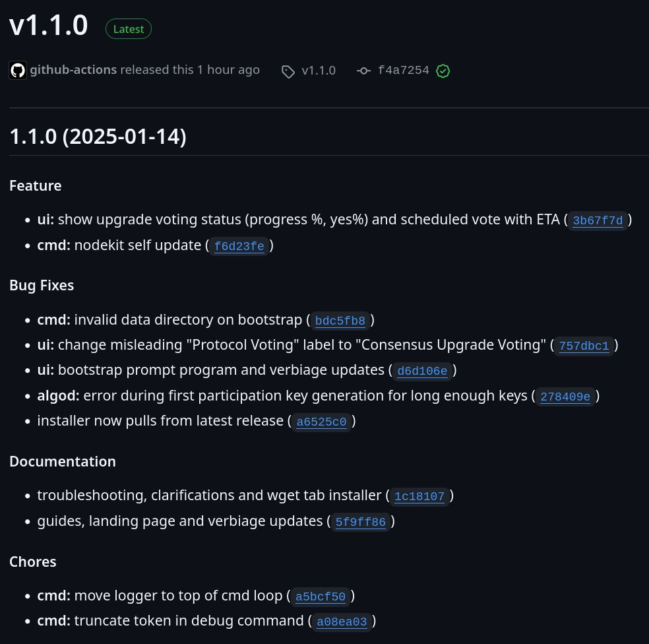
Task: Click the 'released this 1 hour ago' text
Action: (190, 69)
